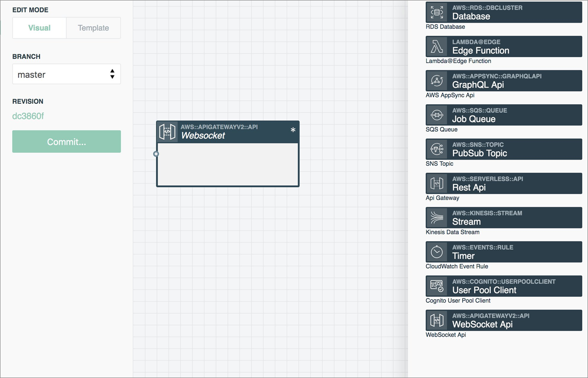
Task: Click the "SQS Queue" caption
Action: click(442, 129)
